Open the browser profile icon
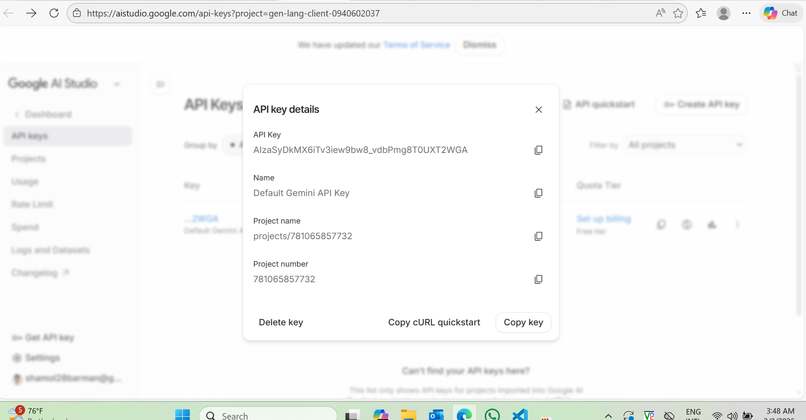The image size is (806, 420). [723, 13]
